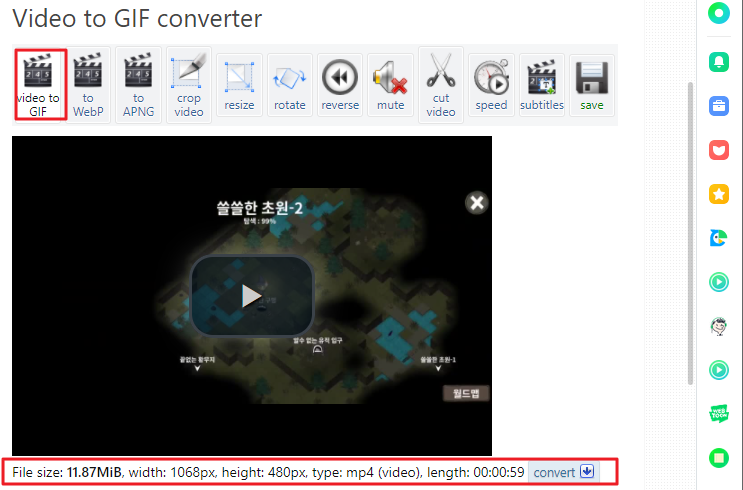Viewport: 743px width, 490px height.
Task: Click the "File size: 11.87MiB" info text
Action: (67, 472)
